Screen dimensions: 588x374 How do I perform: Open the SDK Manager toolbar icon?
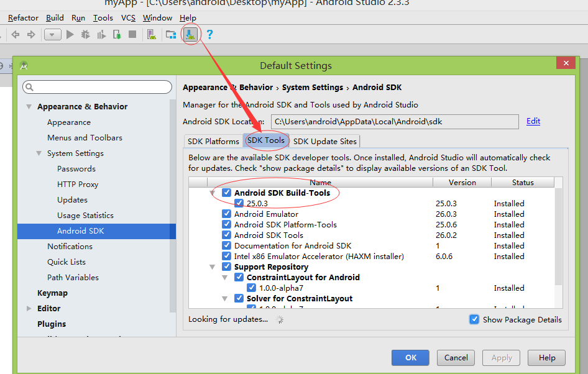pos(190,34)
